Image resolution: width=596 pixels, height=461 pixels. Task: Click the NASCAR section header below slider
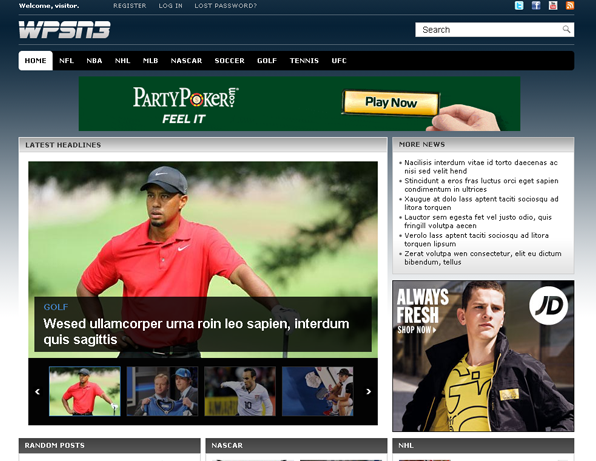pyautogui.click(x=296, y=445)
